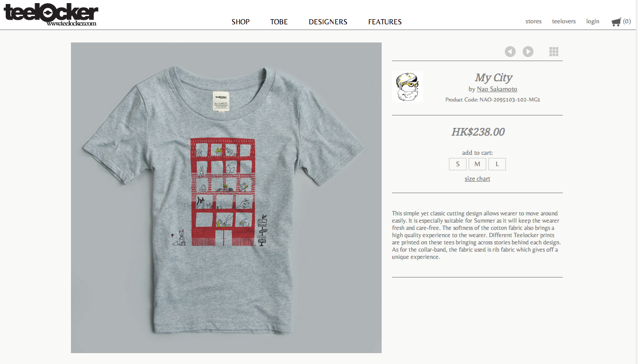This screenshot has height=364, width=638.
Task: Add size S to cart
Action: pyautogui.click(x=457, y=164)
